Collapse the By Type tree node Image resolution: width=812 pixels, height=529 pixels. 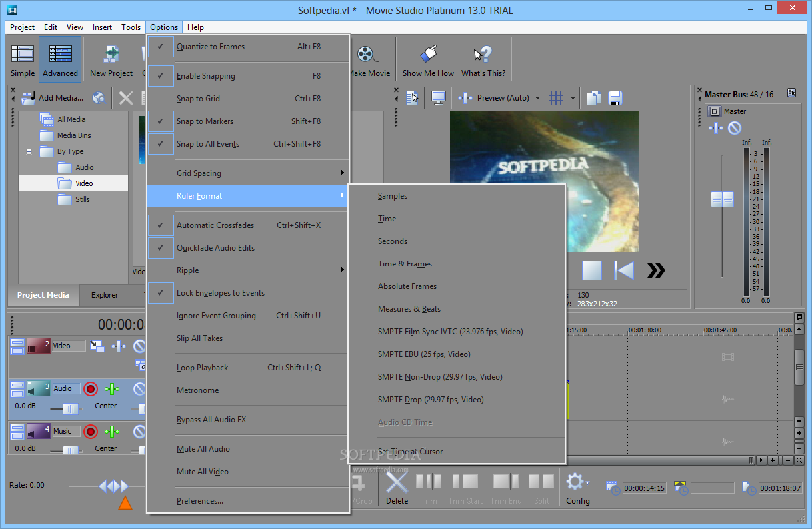[x=29, y=152]
